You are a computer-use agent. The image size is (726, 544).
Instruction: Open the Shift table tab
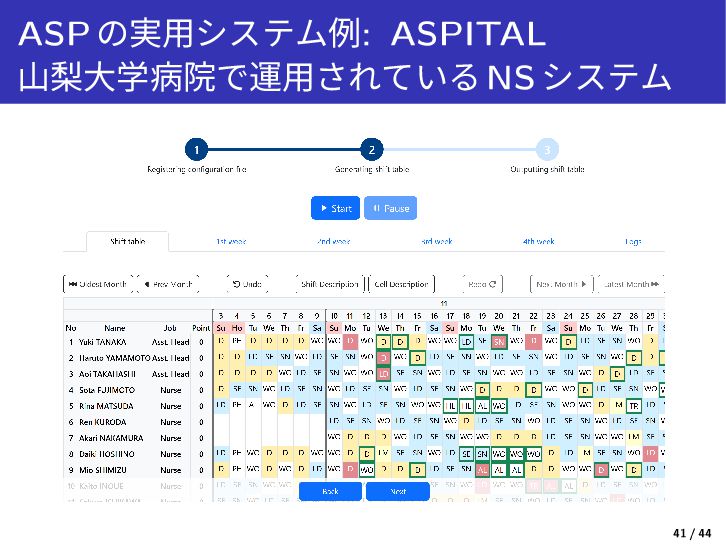tap(128, 241)
